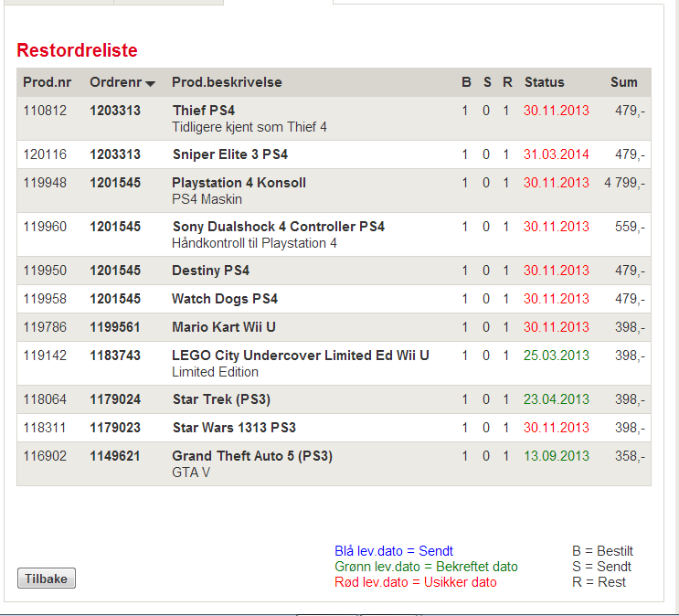Open Thief PS4 product link
Screen dimensions: 679x616
tap(204, 111)
